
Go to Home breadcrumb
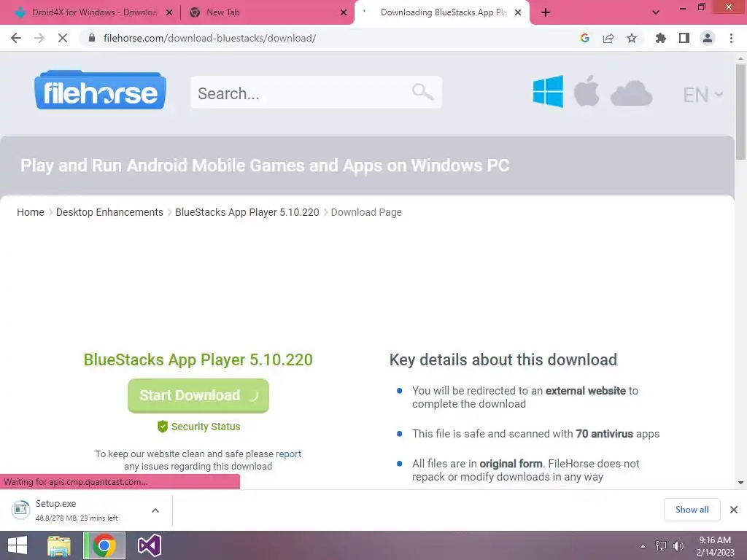(31, 212)
